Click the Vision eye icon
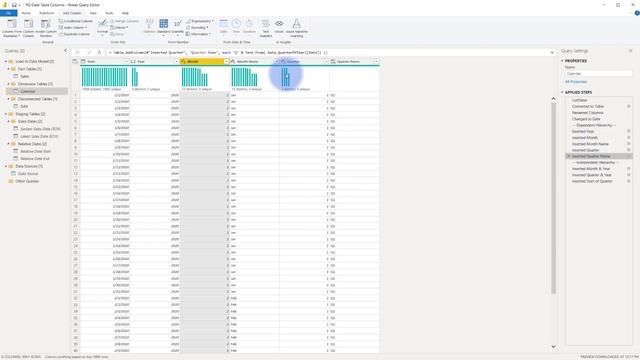 tap(279, 23)
